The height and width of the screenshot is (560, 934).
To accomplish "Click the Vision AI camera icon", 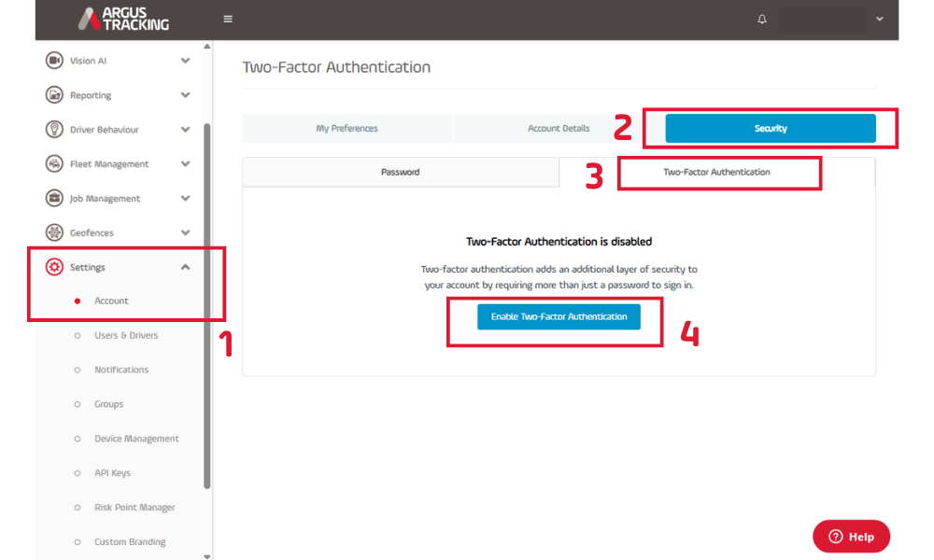I will coord(54,61).
